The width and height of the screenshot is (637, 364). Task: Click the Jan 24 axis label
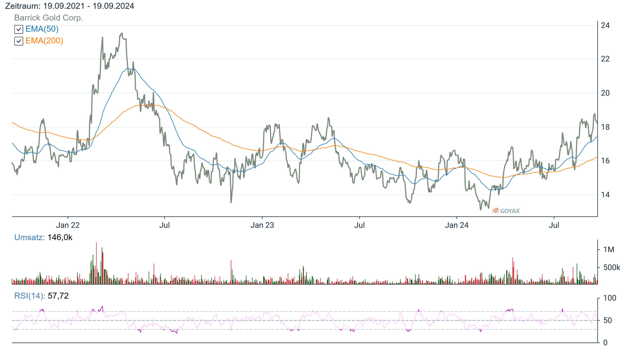[x=457, y=225]
